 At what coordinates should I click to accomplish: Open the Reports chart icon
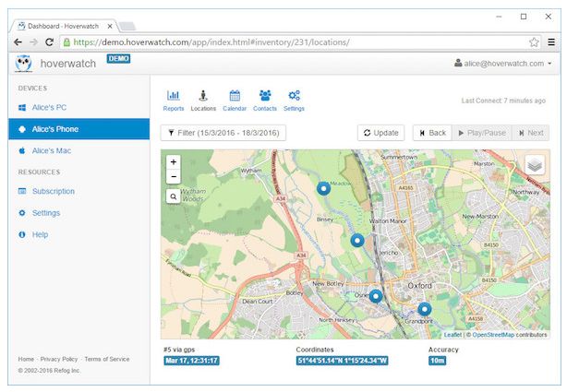click(173, 95)
